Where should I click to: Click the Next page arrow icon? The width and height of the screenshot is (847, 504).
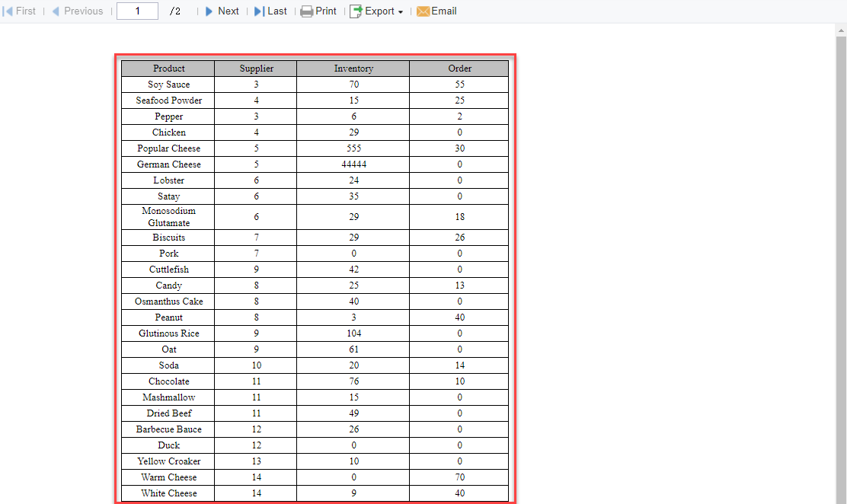pos(209,11)
